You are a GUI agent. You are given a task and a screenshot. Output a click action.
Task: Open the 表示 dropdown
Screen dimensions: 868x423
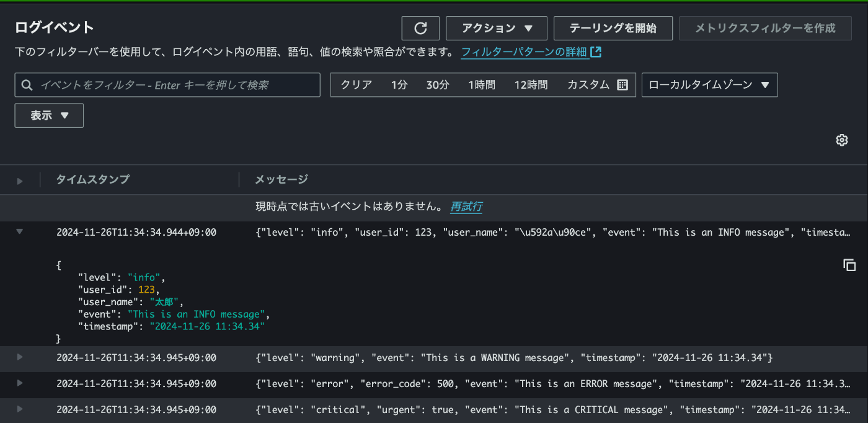(49, 115)
